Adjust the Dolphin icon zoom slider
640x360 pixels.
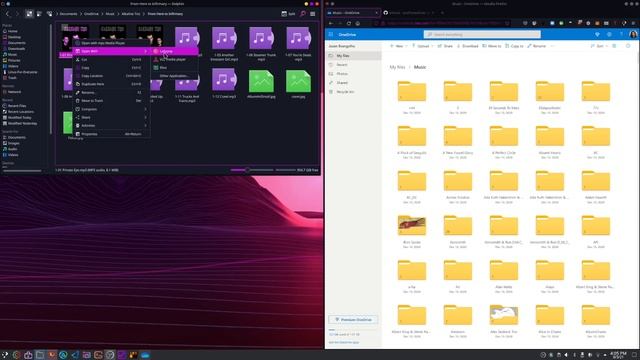click(251, 170)
